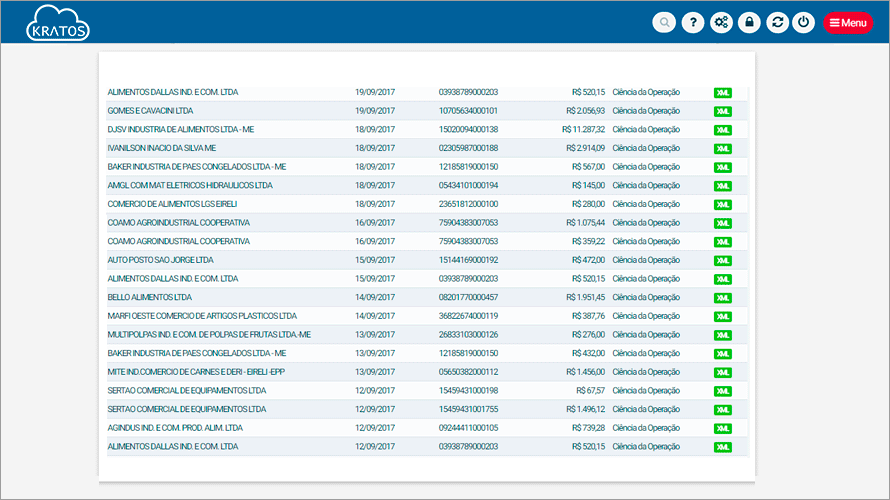Click the value R$ 1.951,45

pos(586,297)
